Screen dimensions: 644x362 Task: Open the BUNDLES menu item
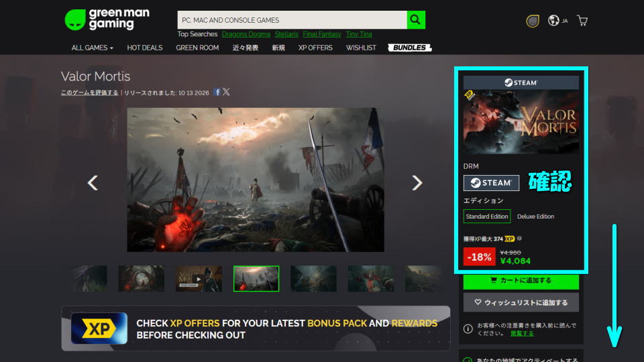(x=409, y=48)
